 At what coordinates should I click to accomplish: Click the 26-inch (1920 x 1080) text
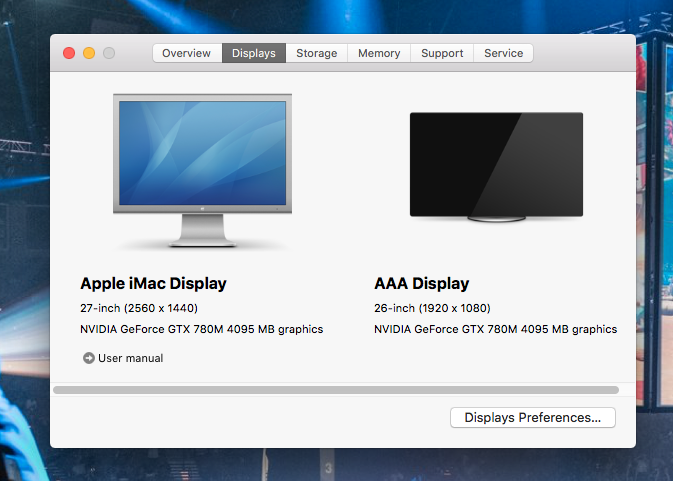point(432,308)
